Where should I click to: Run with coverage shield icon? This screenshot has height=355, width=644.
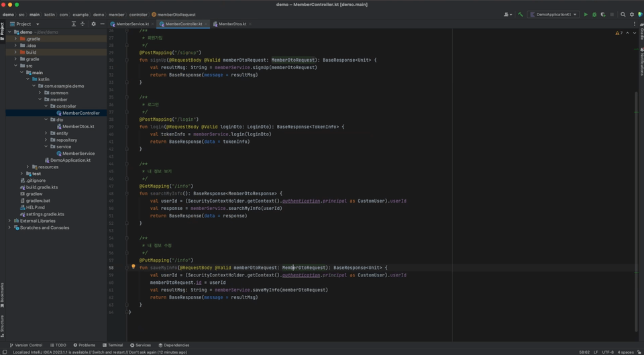(603, 14)
